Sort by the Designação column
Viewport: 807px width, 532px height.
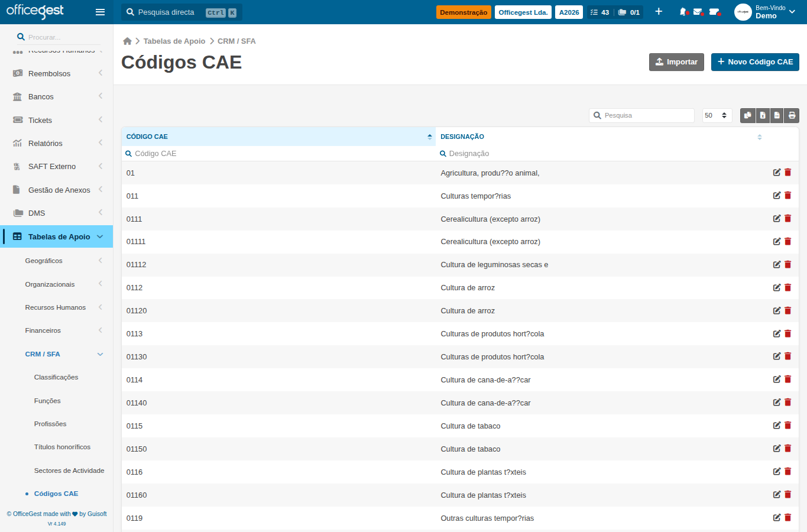tap(601, 137)
